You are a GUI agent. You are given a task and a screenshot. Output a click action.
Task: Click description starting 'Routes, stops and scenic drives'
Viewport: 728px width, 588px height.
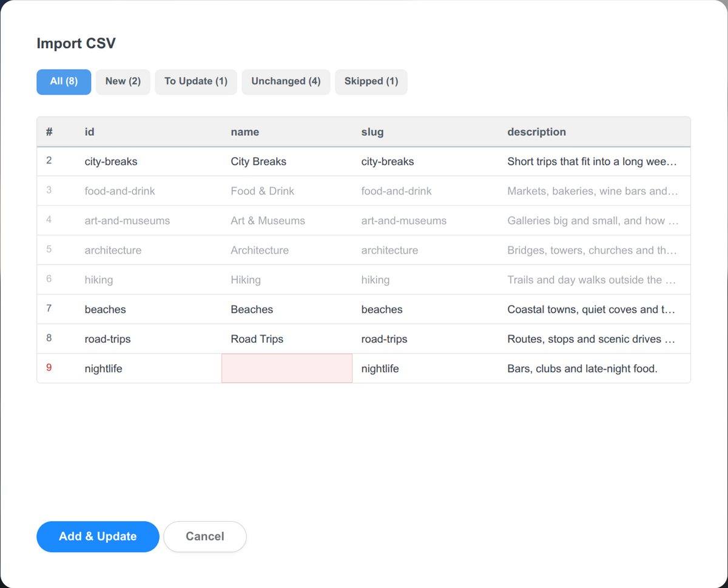click(x=595, y=339)
